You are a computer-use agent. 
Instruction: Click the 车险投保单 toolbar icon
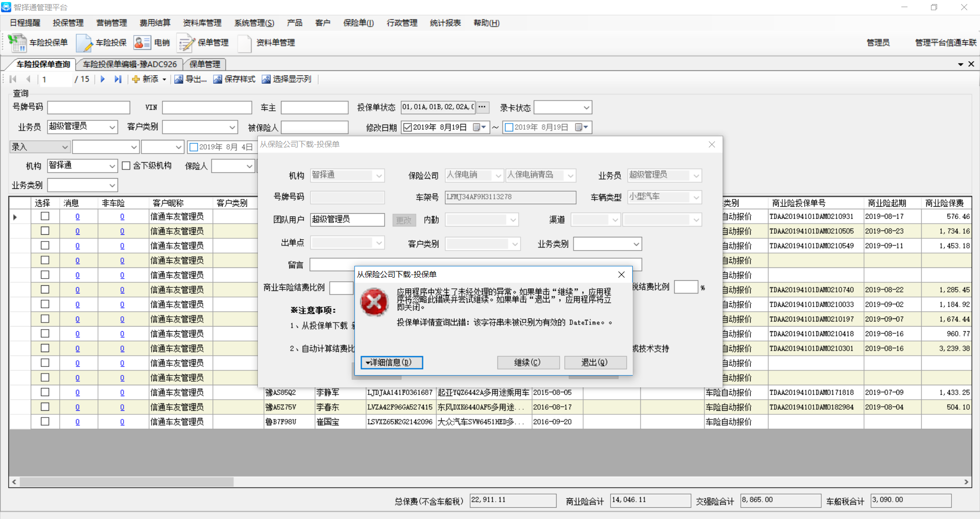(18, 43)
